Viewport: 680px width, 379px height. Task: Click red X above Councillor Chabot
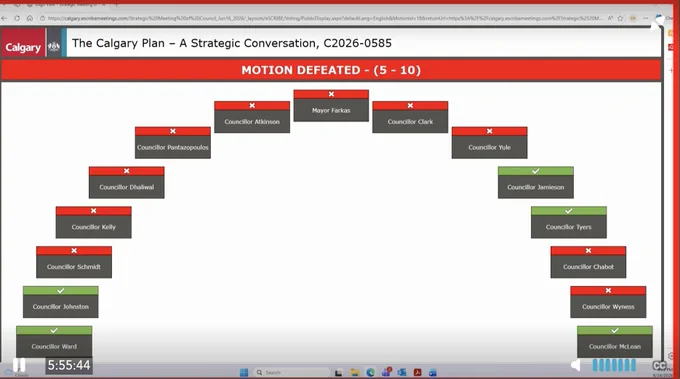click(x=588, y=251)
